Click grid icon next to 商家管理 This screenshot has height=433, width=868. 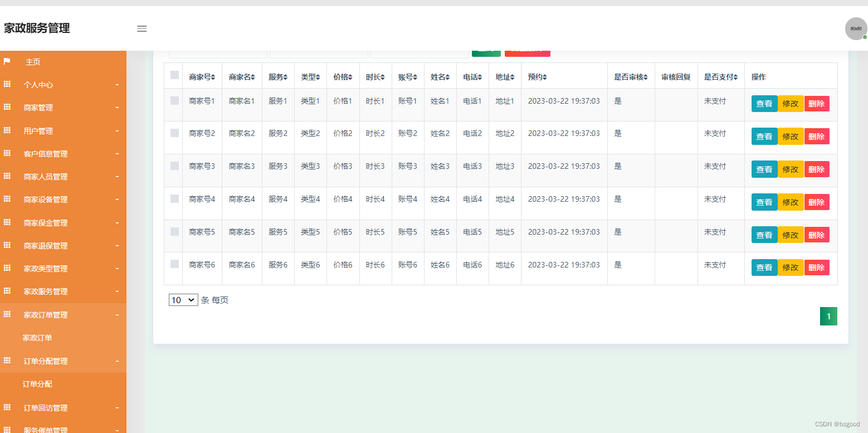(x=7, y=107)
